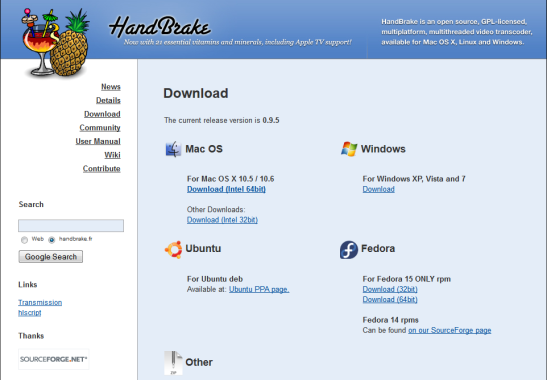This screenshot has height=380, width=547.
Task: Open the Contribute link
Action: pos(102,168)
